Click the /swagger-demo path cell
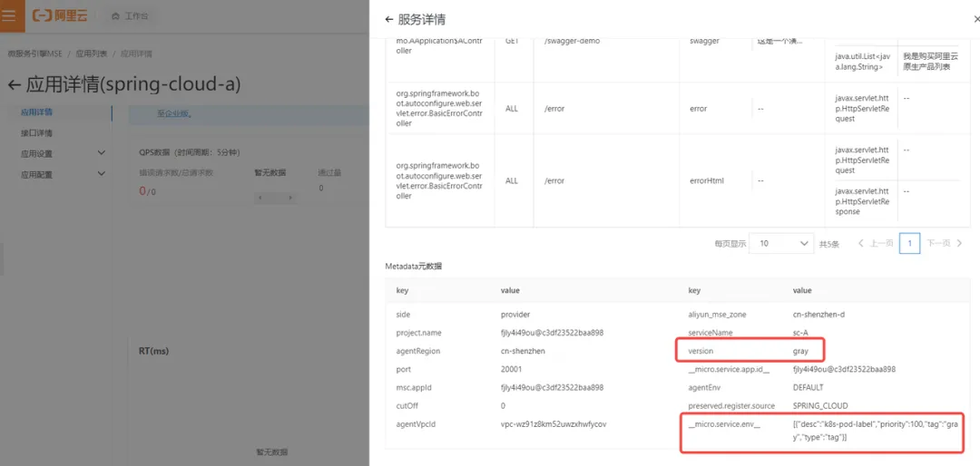The image size is (980, 466). [x=572, y=41]
